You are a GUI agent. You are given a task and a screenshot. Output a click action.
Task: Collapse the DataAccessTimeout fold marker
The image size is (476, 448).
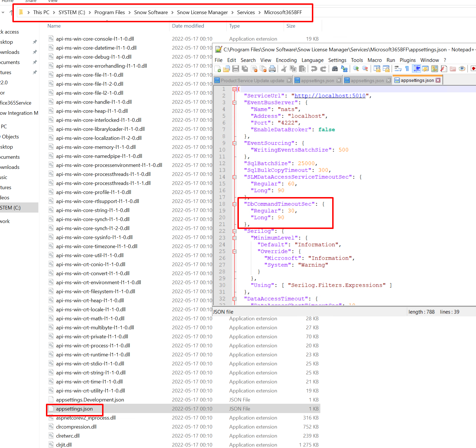234,299
